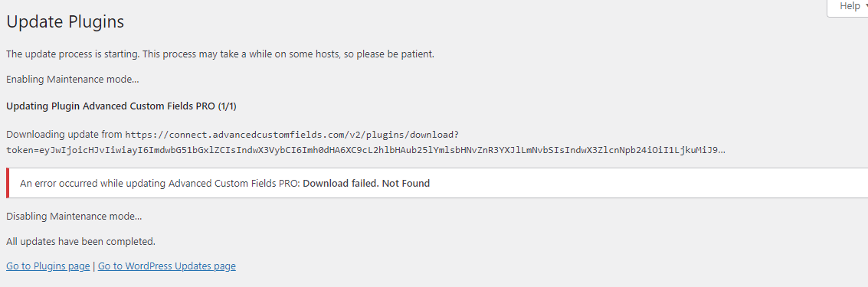
Task: Click the 'Downloading update from' label text
Action: tap(64, 135)
